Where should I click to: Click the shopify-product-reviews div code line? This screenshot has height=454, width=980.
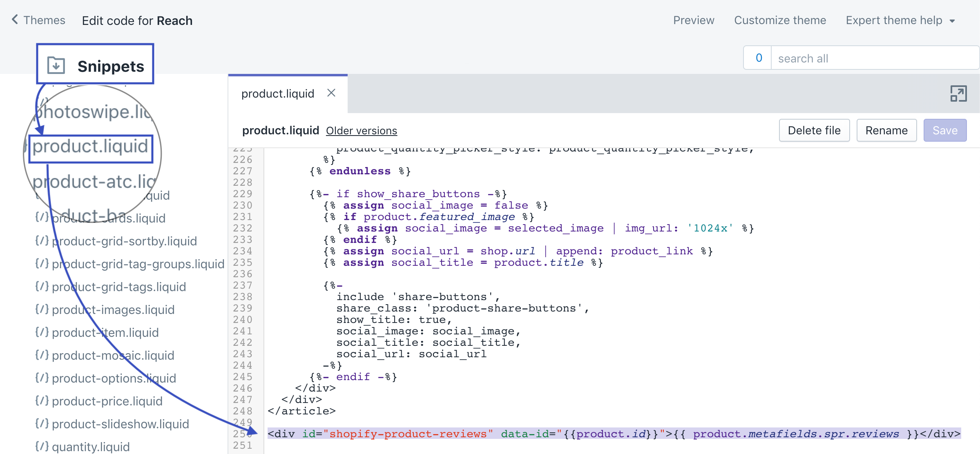pyautogui.click(x=614, y=434)
